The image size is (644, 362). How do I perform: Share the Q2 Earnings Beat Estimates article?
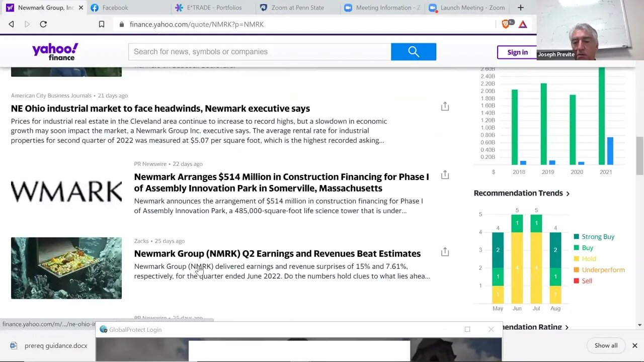point(445,251)
